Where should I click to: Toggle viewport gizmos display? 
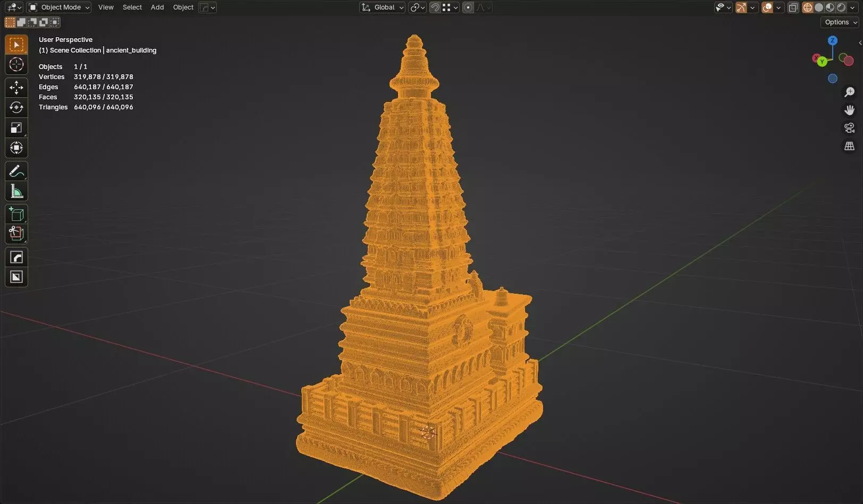coord(741,7)
